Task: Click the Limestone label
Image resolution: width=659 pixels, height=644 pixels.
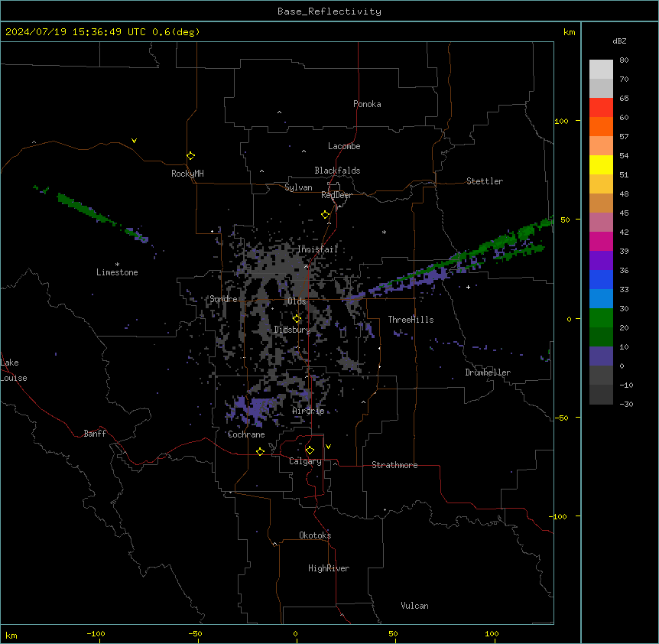Action: 117,272
